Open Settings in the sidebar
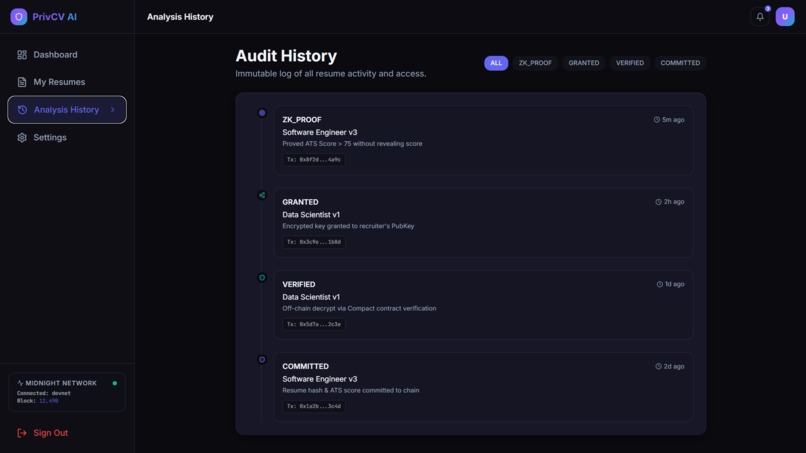 pyautogui.click(x=67, y=137)
